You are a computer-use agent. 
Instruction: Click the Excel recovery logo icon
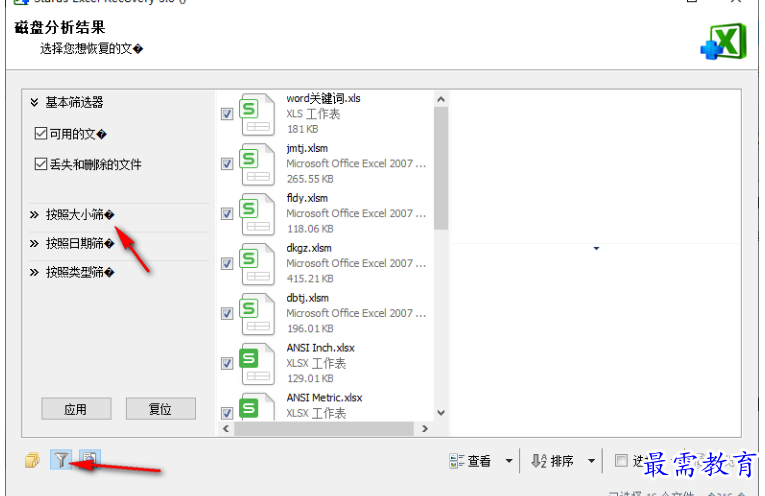[724, 42]
